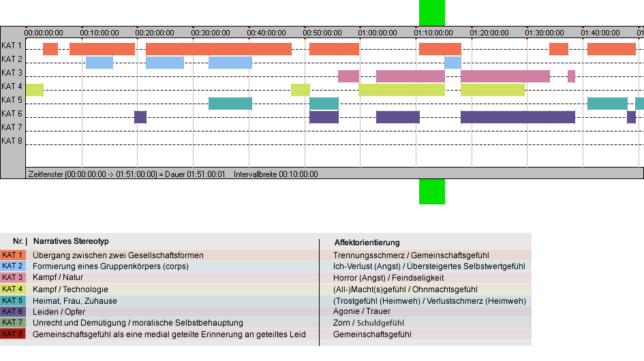Select long pink KAT 3 segment after 01:20
The width and height of the screenshot is (644, 361).
tap(505, 76)
